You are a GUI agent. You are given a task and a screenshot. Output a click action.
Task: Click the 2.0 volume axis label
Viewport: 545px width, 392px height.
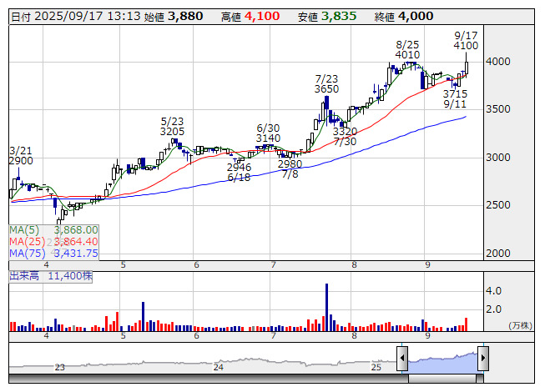pyautogui.click(x=493, y=309)
